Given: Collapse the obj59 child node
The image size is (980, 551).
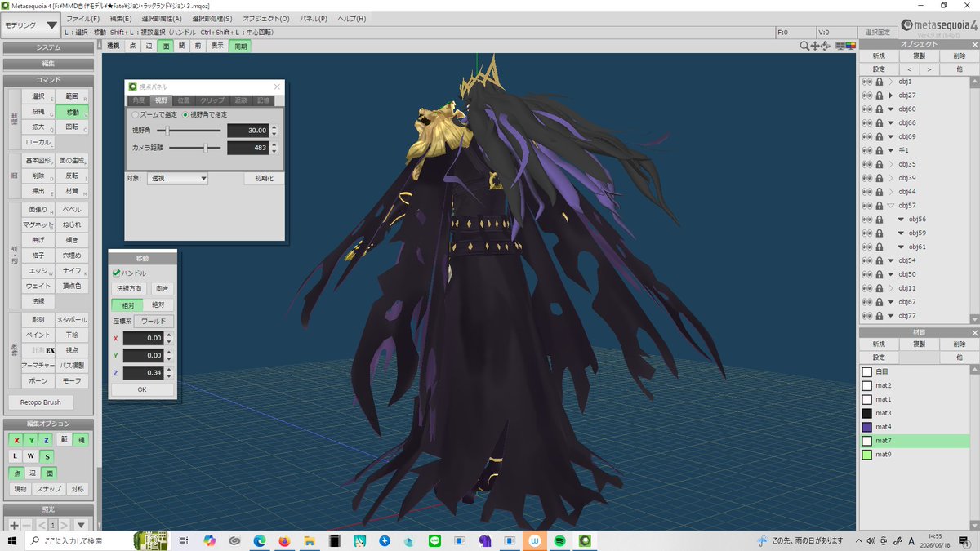Looking at the screenshot, I should 901,233.
